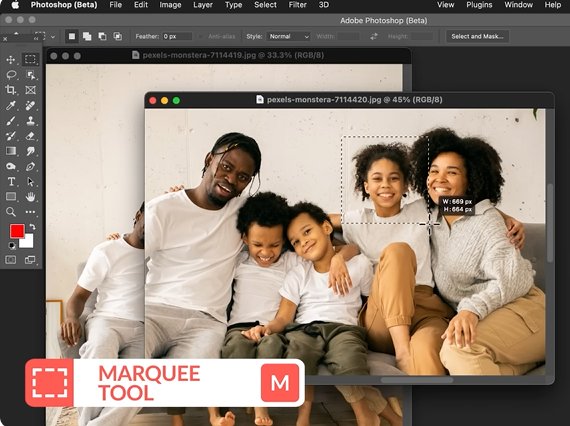Click the Width input field
This screenshot has width=570, height=426.
(x=348, y=36)
